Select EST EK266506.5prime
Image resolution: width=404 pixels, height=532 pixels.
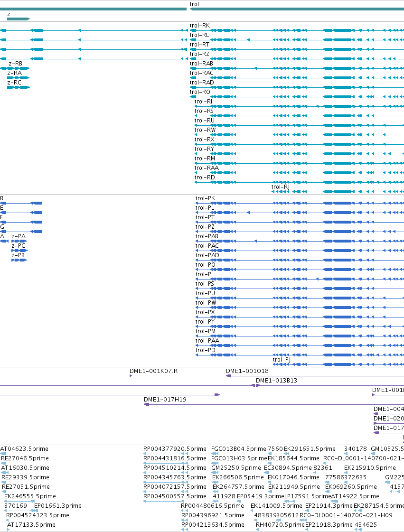(x=238, y=477)
